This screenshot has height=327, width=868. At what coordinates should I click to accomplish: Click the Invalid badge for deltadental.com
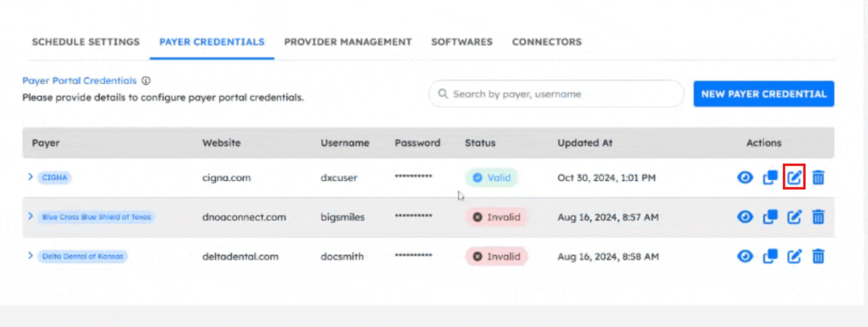coord(496,256)
